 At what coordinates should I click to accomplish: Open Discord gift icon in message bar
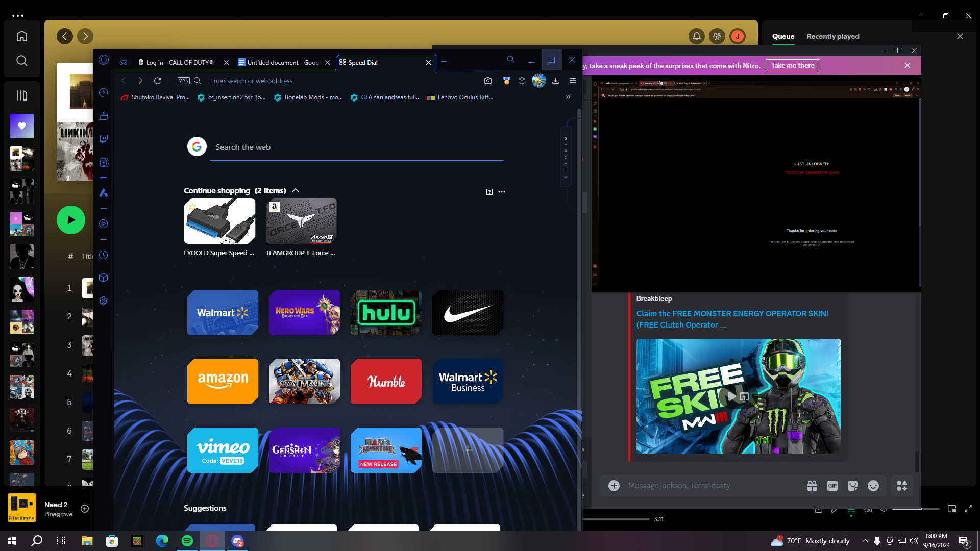coord(812,486)
